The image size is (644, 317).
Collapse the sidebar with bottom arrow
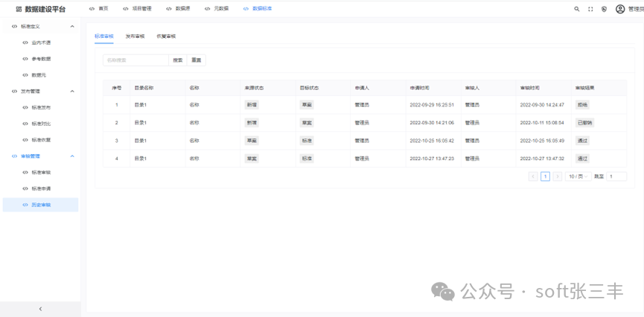(40, 309)
